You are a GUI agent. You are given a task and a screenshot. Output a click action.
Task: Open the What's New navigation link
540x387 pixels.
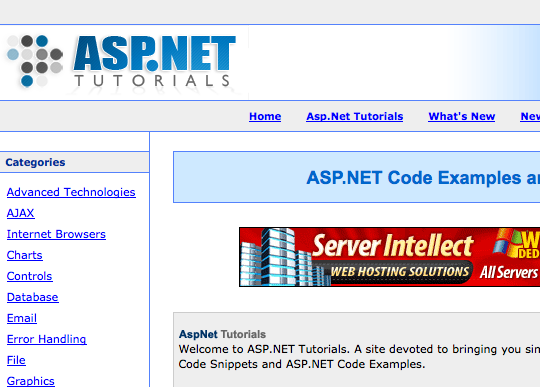click(x=461, y=116)
